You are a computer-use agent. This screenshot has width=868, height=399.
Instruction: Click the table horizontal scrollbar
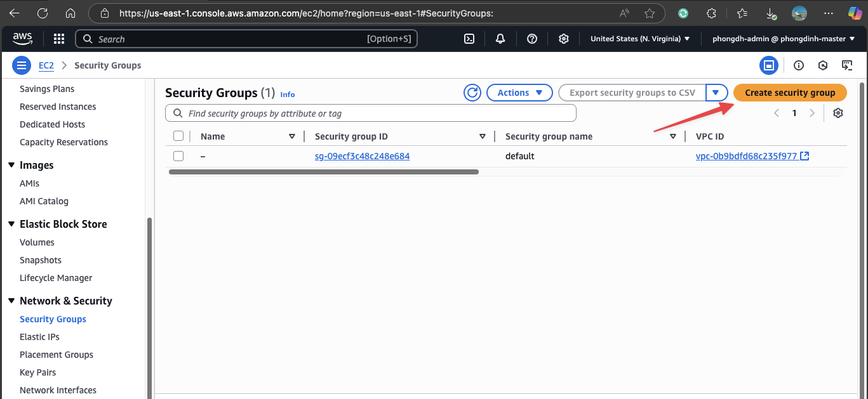pos(324,172)
